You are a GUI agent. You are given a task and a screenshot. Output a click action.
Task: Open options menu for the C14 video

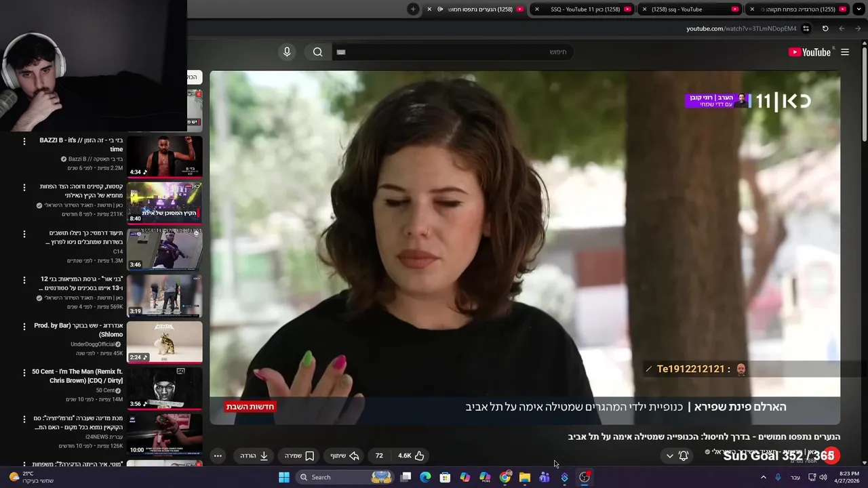click(x=24, y=234)
